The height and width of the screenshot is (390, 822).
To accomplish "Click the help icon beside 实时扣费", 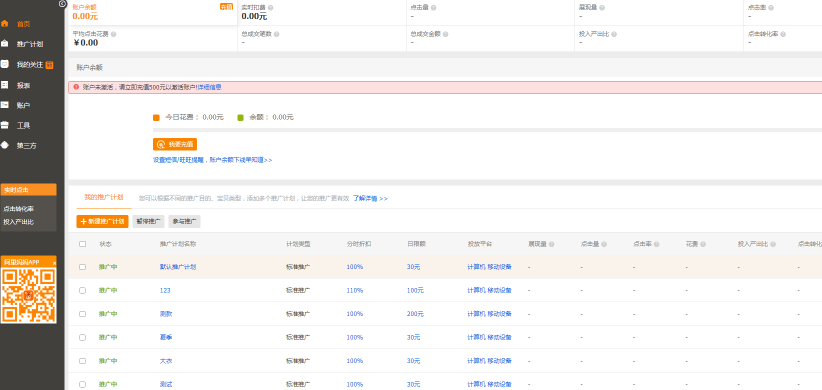I will (x=271, y=8).
